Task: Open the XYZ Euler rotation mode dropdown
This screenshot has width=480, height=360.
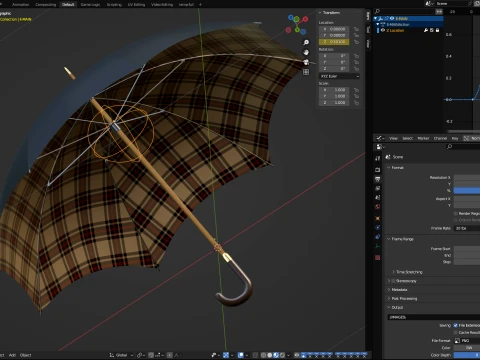Action: pos(339,76)
